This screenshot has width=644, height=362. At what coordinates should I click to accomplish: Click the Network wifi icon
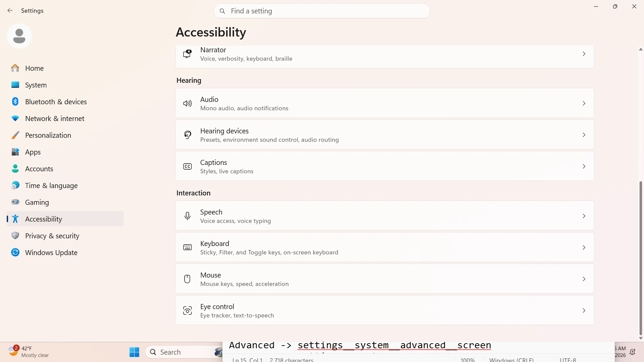15,118
